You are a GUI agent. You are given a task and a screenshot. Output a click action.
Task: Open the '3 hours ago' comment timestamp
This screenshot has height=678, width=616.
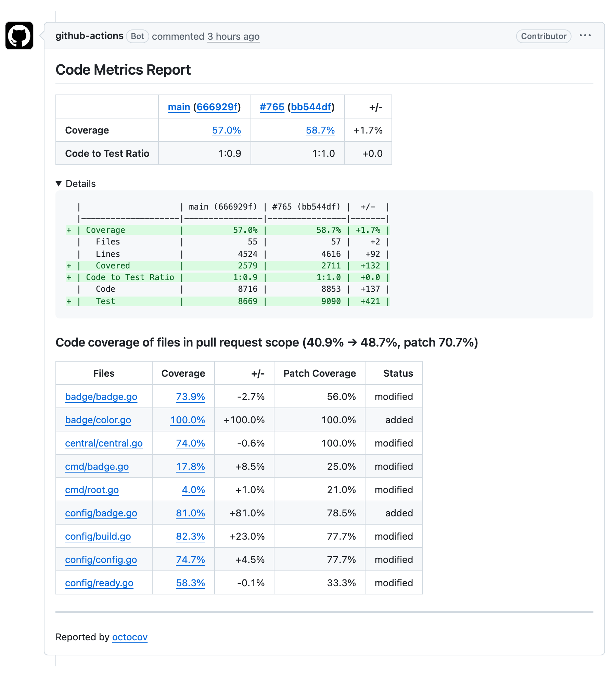click(x=233, y=36)
